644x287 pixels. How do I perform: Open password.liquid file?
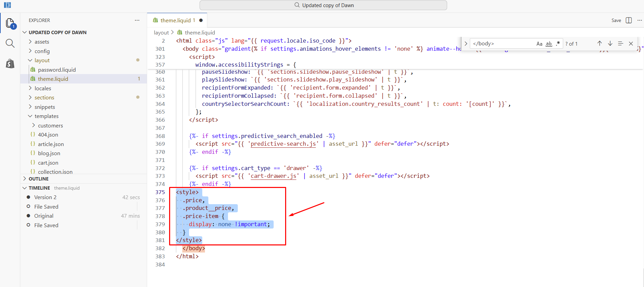[x=57, y=70]
